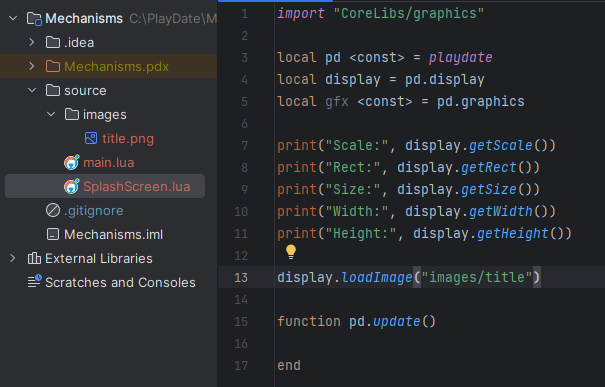605x387 pixels.
Task: Click line number 1 in gutter
Action: pyautogui.click(x=245, y=14)
